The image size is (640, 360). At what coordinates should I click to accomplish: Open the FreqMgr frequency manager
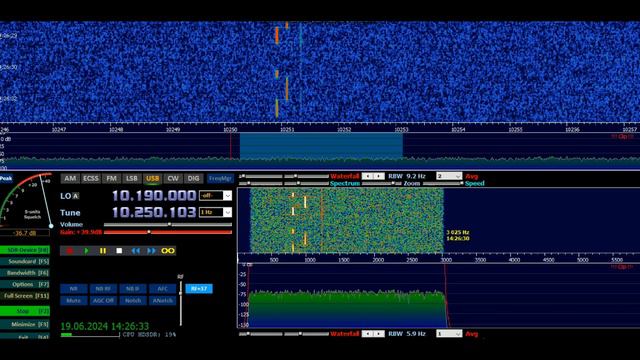point(220,178)
